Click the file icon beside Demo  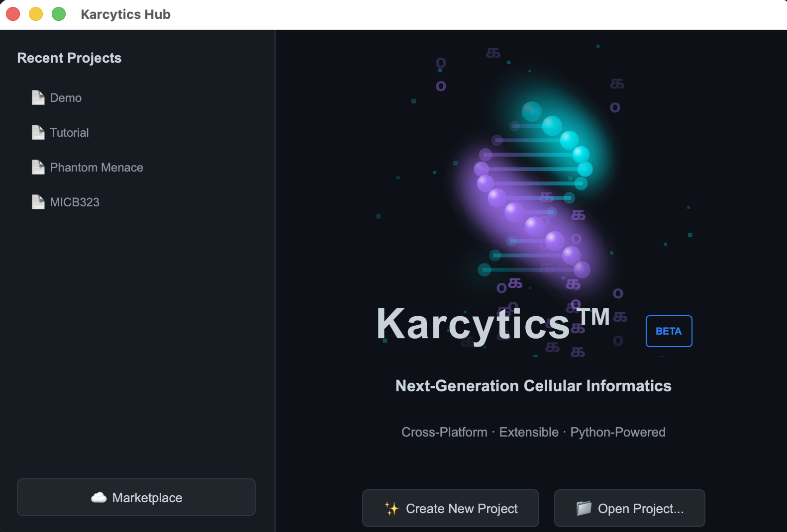[x=38, y=97]
